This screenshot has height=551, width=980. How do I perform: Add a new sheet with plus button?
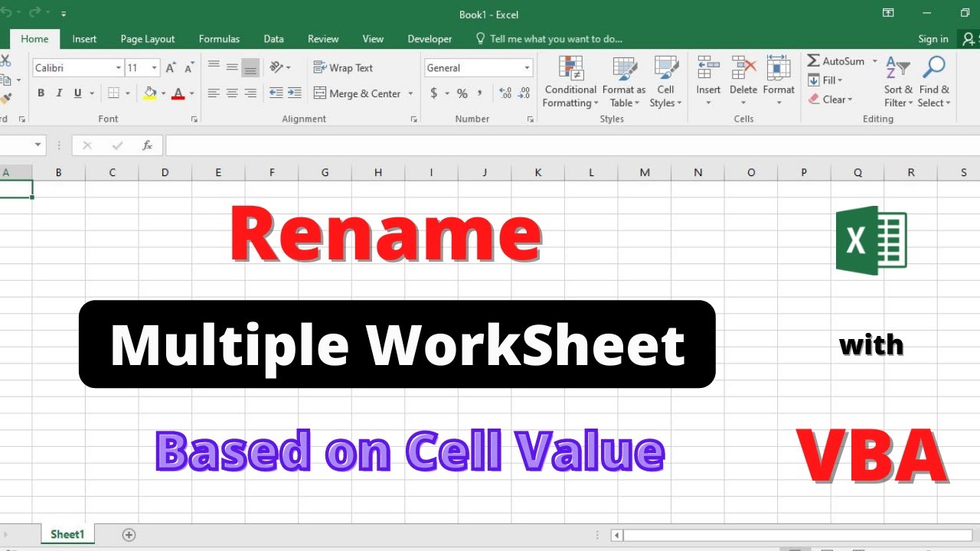pyautogui.click(x=129, y=534)
